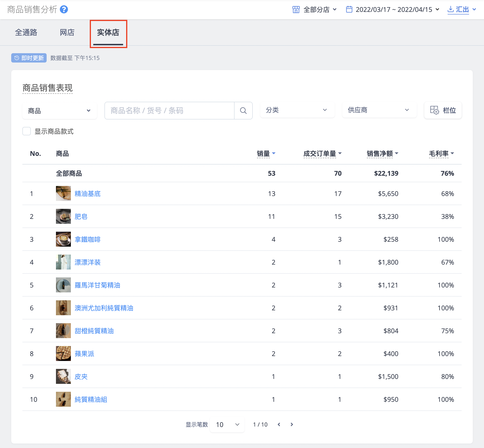Click the store icon beside 全部分店
Screen dimensions: 484x448
click(x=296, y=10)
